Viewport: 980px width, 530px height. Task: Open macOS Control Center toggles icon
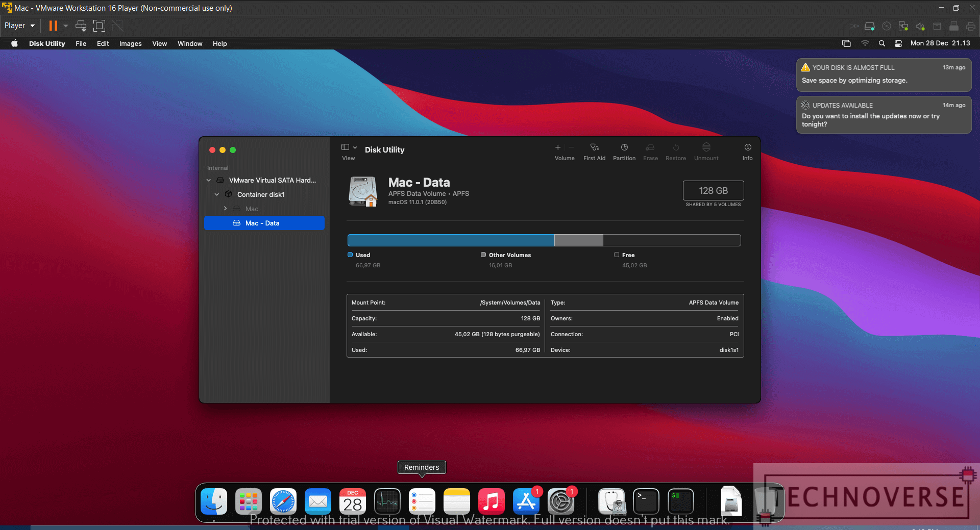coord(898,43)
